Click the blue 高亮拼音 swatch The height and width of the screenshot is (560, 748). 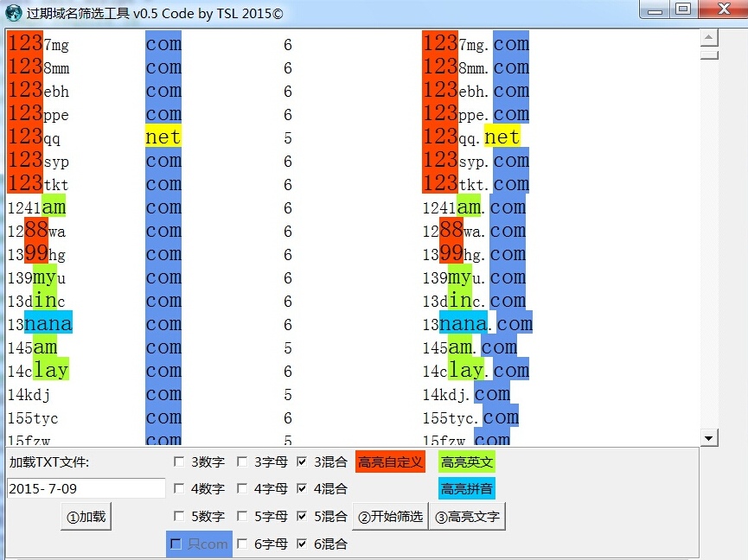click(x=467, y=488)
